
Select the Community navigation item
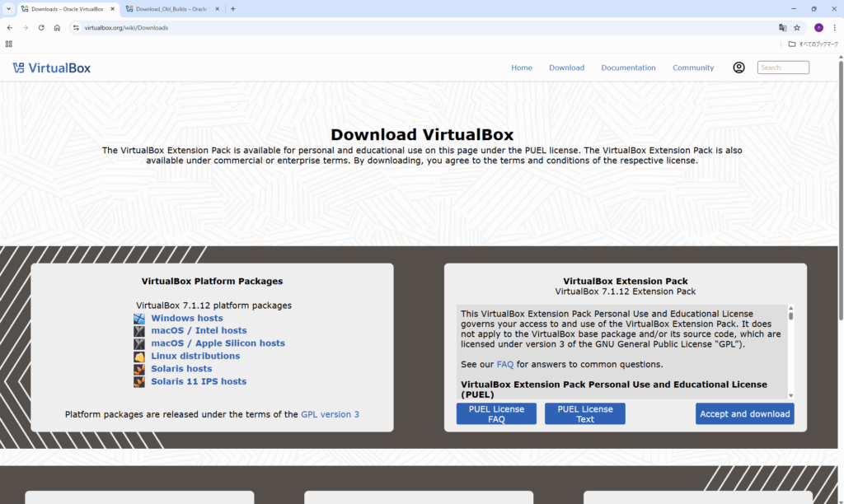click(x=693, y=68)
